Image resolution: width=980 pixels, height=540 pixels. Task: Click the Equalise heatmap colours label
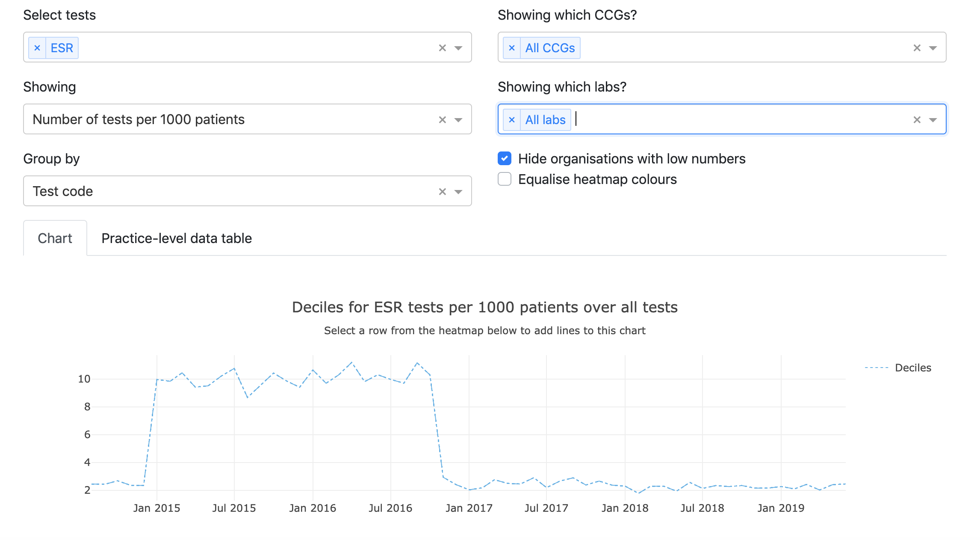597,179
